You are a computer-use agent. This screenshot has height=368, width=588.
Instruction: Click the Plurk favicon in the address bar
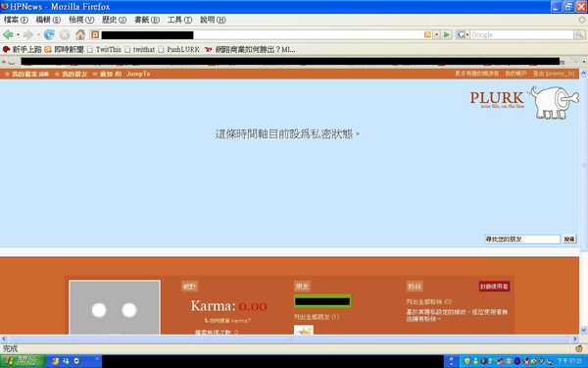pyautogui.click(x=95, y=35)
